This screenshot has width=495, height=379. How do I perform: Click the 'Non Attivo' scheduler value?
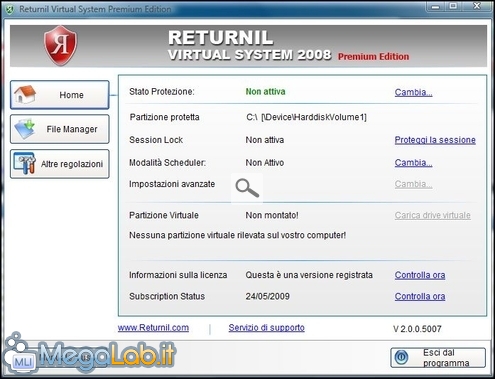[x=265, y=163]
